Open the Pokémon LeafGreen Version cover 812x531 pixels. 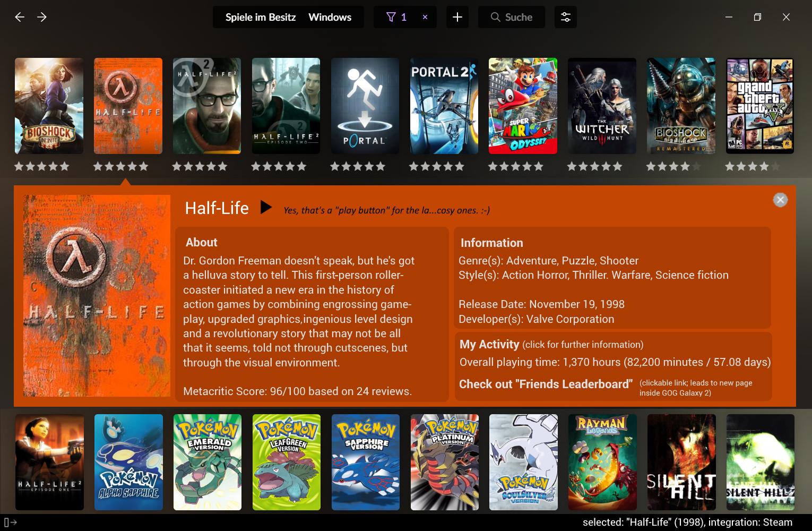pos(287,462)
